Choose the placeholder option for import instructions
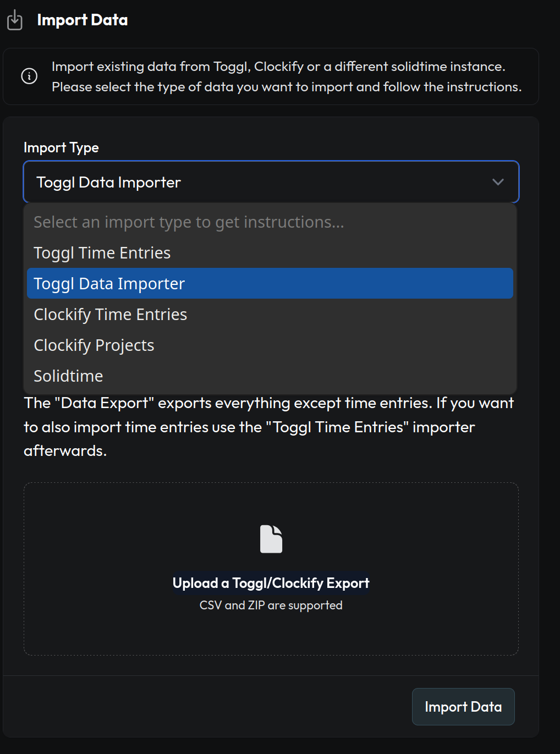The image size is (560, 754). pyautogui.click(x=189, y=222)
